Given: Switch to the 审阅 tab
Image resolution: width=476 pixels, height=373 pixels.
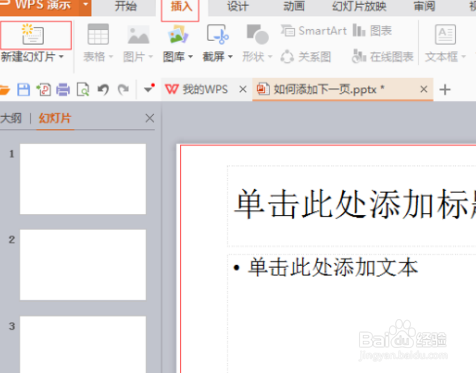Looking at the screenshot, I should (424, 6).
